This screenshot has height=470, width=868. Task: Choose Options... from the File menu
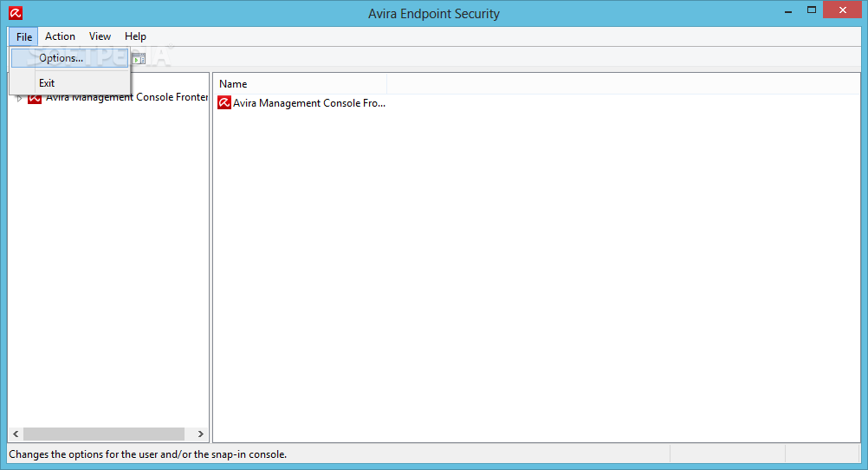pos(70,58)
